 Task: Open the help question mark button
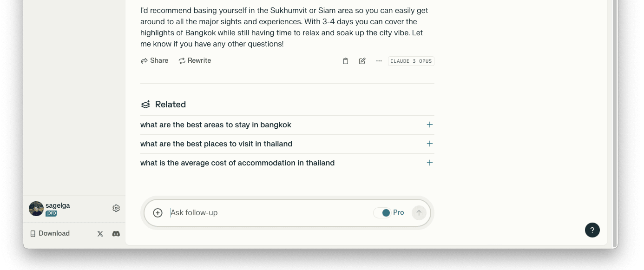point(592,230)
